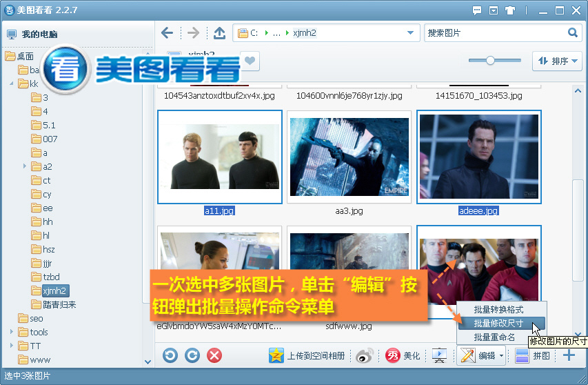Select adeee.jpg thumbnail
588x385 pixels.
479,157
